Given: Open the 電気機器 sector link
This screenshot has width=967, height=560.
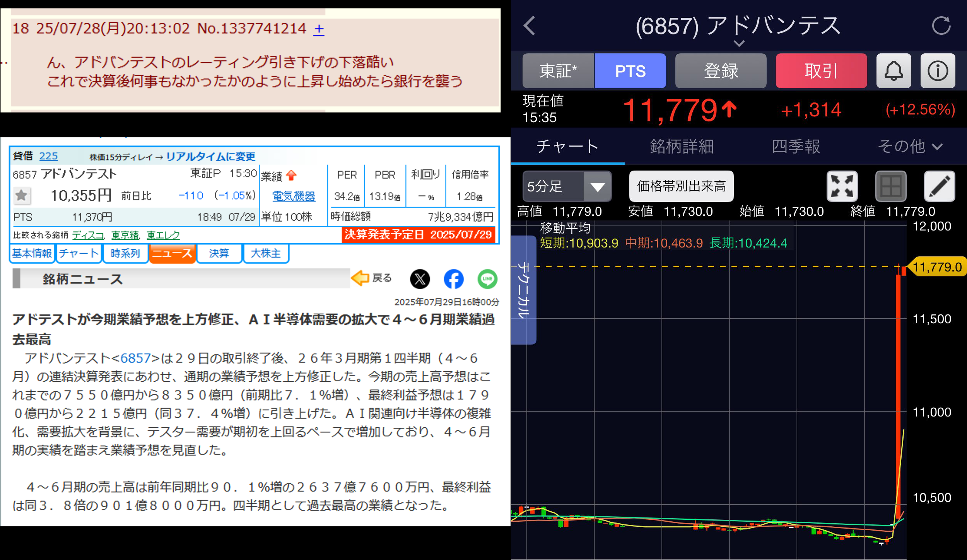Looking at the screenshot, I should coord(294,196).
